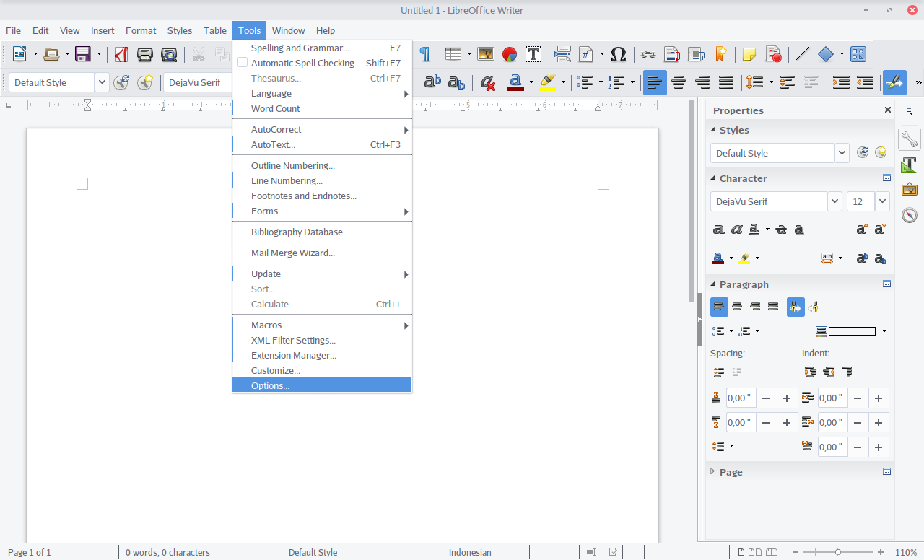Click the blue diamond basic shapes icon
Screen dimensions: 924x560
coord(826,54)
